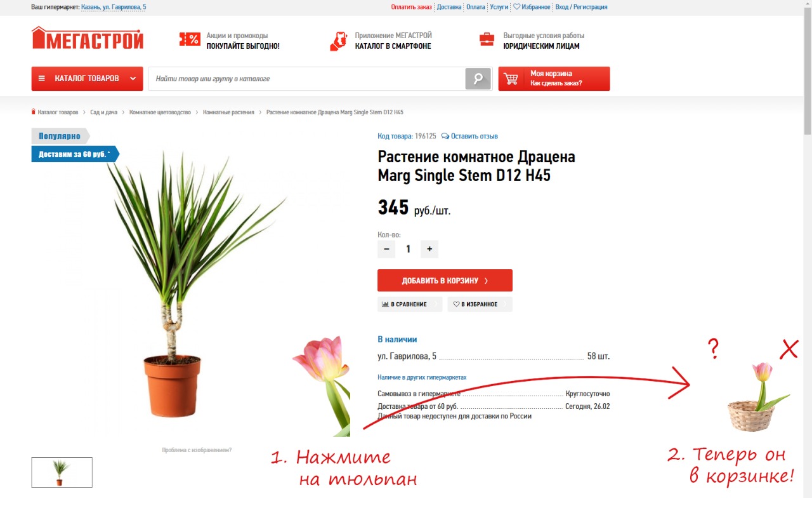
Task: Click the pink tulip flower image
Action: point(322,385)
